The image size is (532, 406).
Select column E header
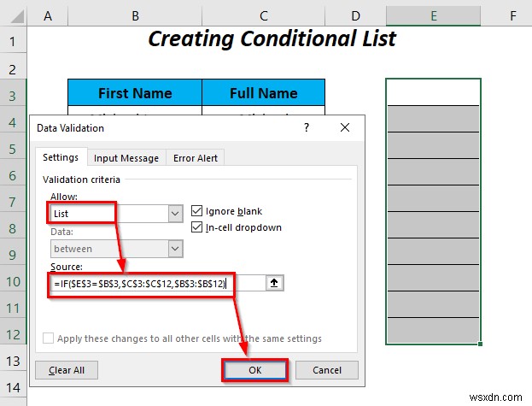pos(434,16)
